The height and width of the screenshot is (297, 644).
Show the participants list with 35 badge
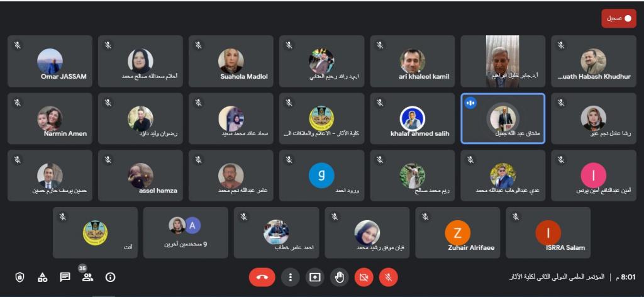pyautogui.click(x=87, y=276)
